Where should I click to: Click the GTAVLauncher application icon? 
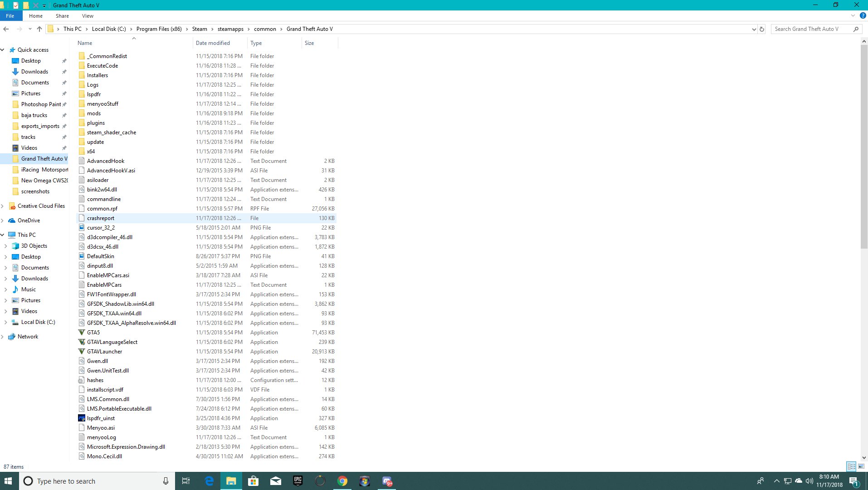pos(82,352)
